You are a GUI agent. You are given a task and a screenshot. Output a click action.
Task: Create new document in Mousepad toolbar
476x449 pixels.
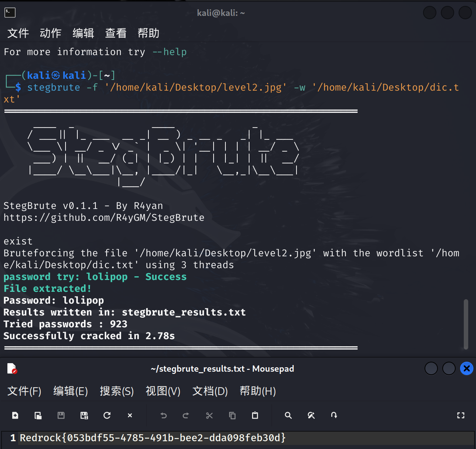tap(15, 415)
